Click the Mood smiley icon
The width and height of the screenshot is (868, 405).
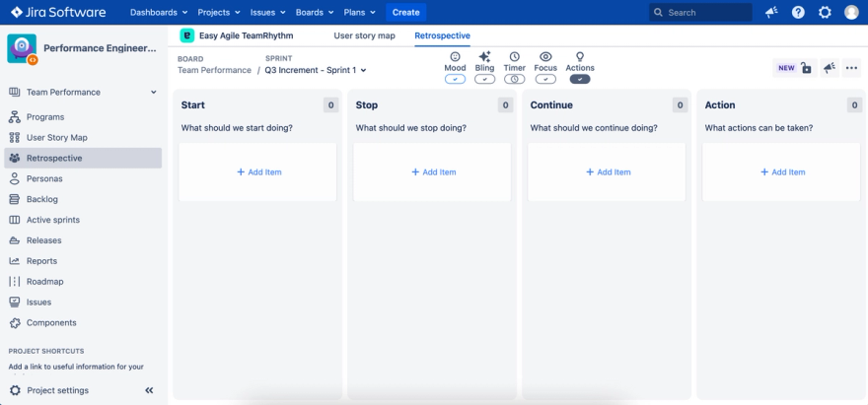click(455, 56)
